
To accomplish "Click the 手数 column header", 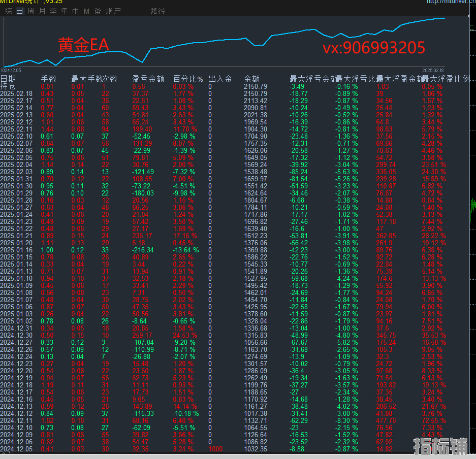I will [x=49, y=79].
